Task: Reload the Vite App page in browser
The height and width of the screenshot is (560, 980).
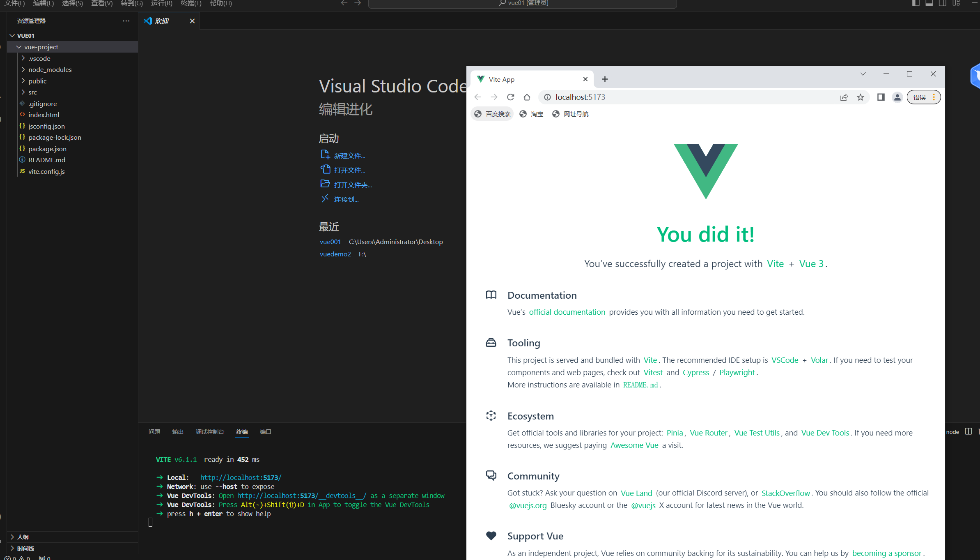Action: point(510,97)
